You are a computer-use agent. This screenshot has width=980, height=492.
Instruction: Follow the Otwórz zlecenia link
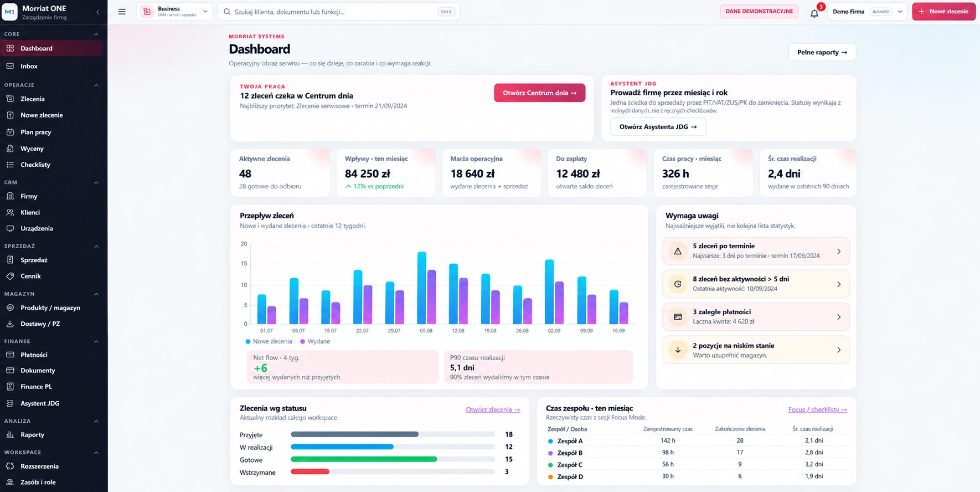pos(493,409)
